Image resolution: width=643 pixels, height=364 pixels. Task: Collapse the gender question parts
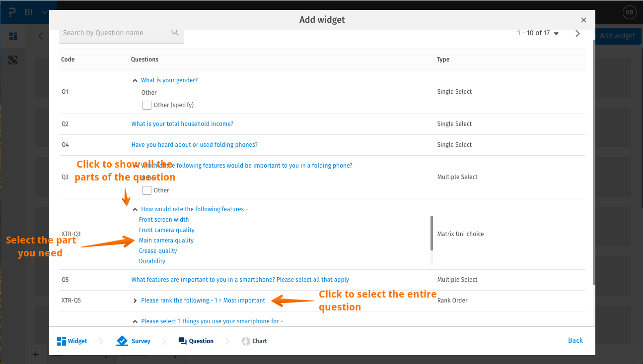point(135,79)
